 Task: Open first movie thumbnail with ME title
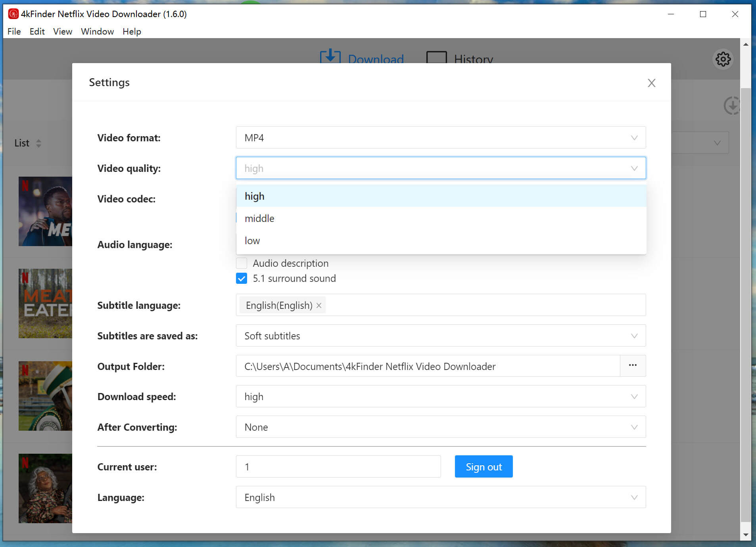[45, 211]
